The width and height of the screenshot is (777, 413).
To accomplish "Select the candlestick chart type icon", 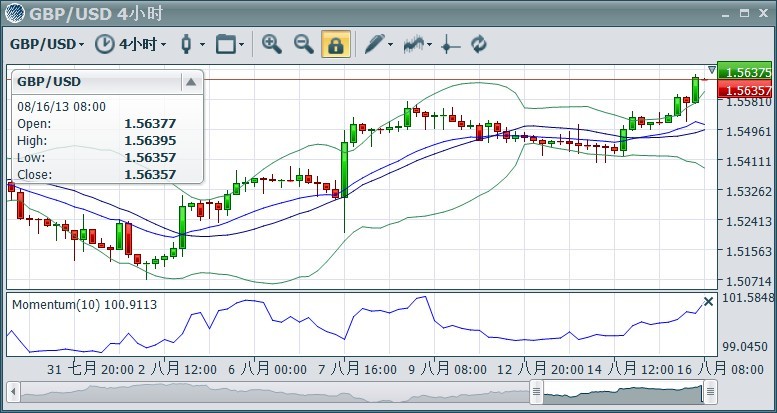I will click(186, 44).
